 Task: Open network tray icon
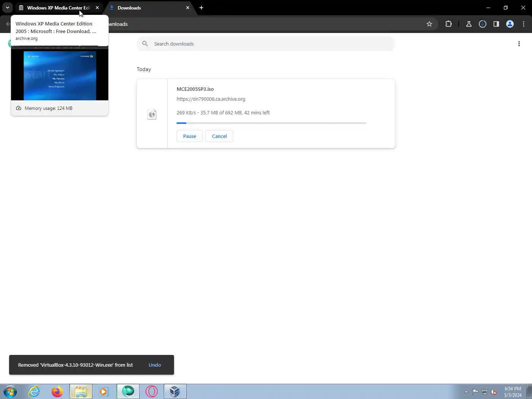pos(484,392)
